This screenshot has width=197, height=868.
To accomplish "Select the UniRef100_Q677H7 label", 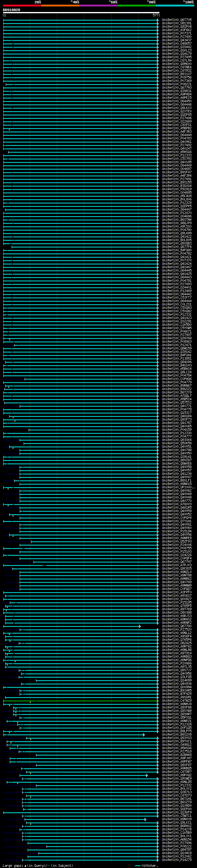I will click(x=177, y=562).
